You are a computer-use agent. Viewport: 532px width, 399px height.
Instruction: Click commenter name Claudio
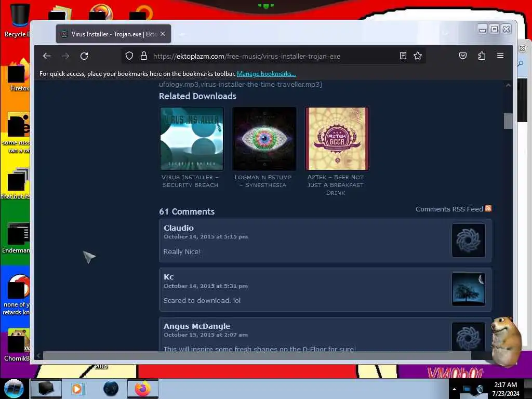[x=179, y=228]
